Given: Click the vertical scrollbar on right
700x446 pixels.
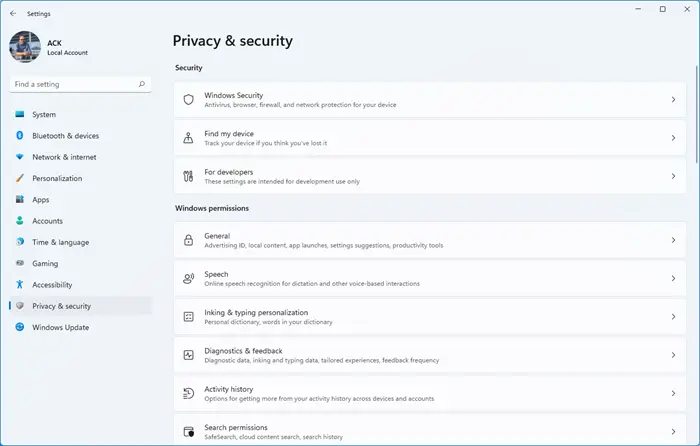Looking at the screenshot, I should click(x=696, y=114).
